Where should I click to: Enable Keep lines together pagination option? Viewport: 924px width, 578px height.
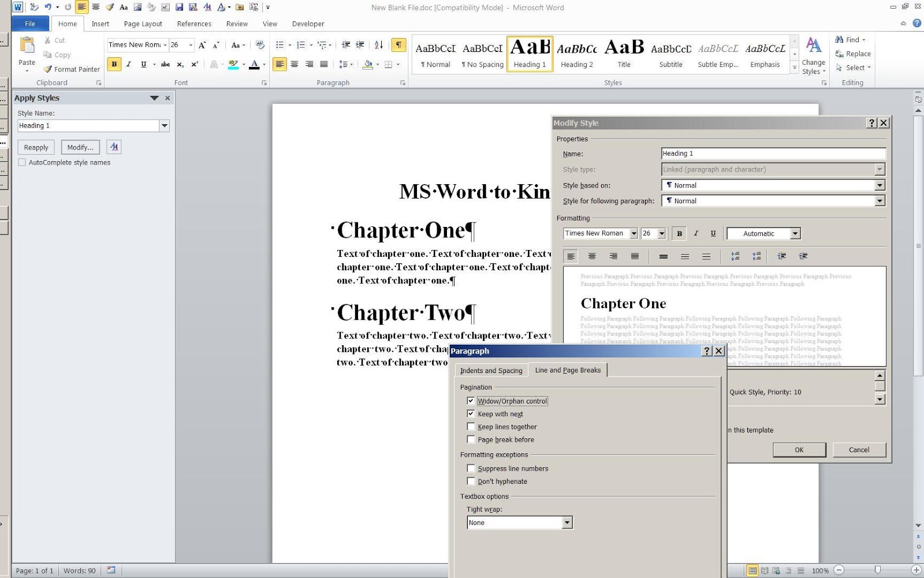(x=471, y=426)
